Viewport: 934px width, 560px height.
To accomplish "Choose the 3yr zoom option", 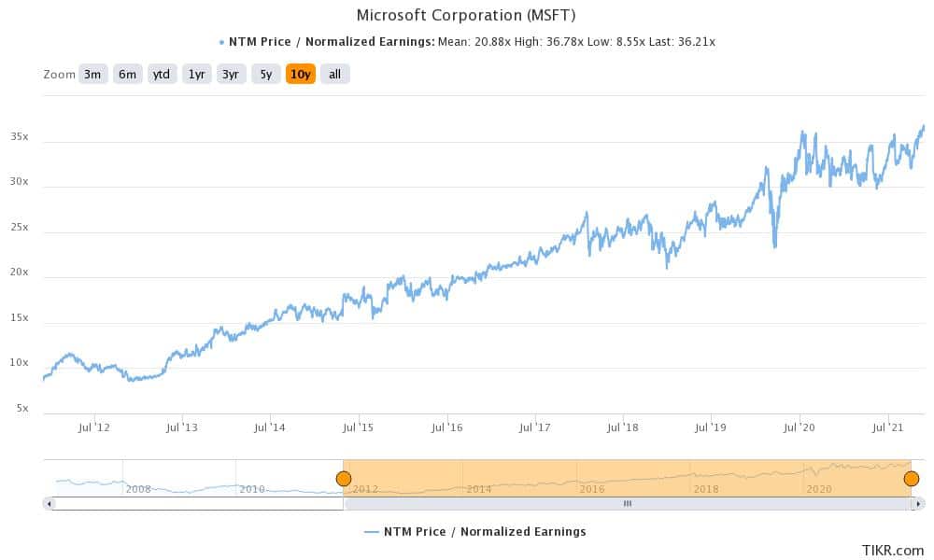I will click(231, 75).
